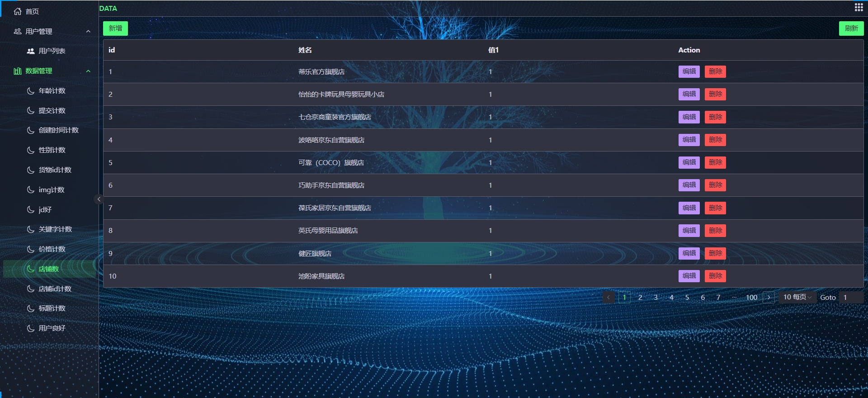Click the moon icon beside jd好

pyautogui.click(x=31, y=210)
